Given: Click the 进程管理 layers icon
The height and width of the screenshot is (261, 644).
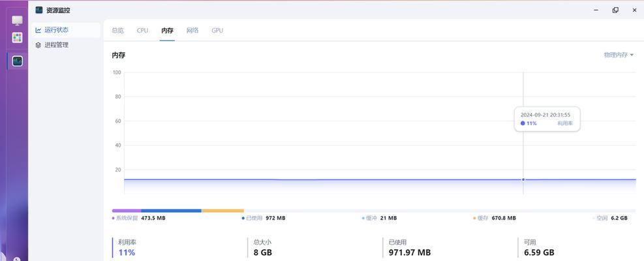Looking at the screenshot, I should click(x=38, y=45).
